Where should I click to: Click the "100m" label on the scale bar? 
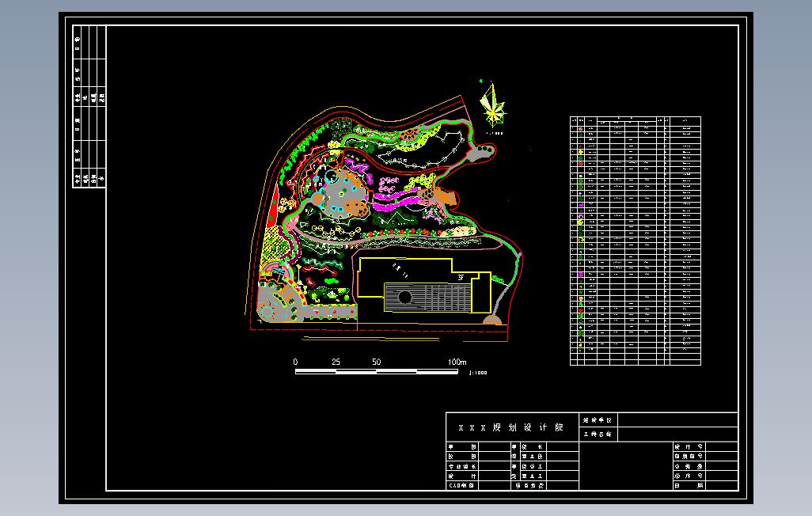click(457, 362)
